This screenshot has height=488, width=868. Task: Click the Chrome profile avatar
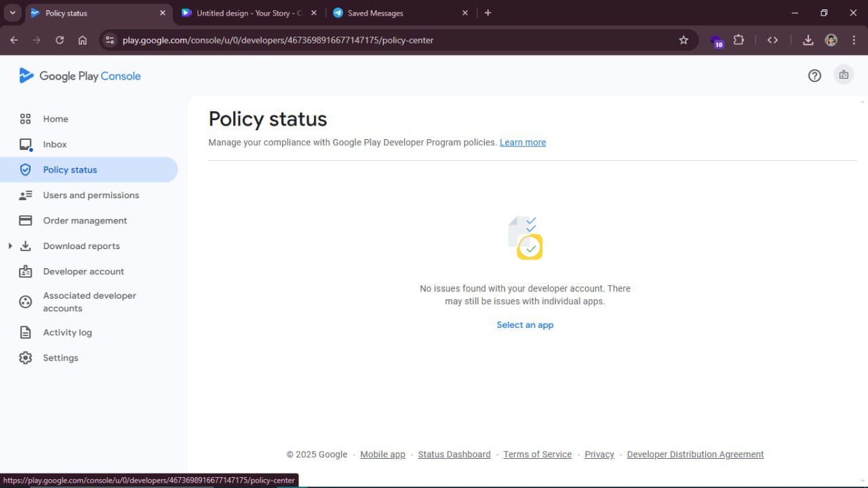pos(831,40)
